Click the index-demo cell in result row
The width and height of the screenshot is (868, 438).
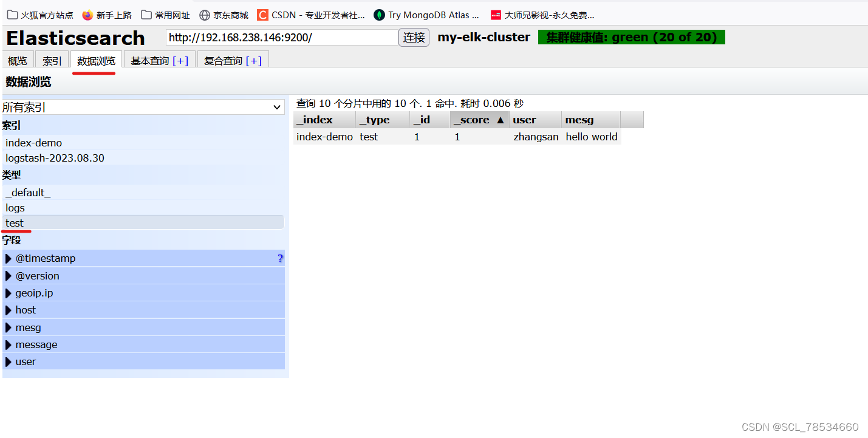click(324, 137)
